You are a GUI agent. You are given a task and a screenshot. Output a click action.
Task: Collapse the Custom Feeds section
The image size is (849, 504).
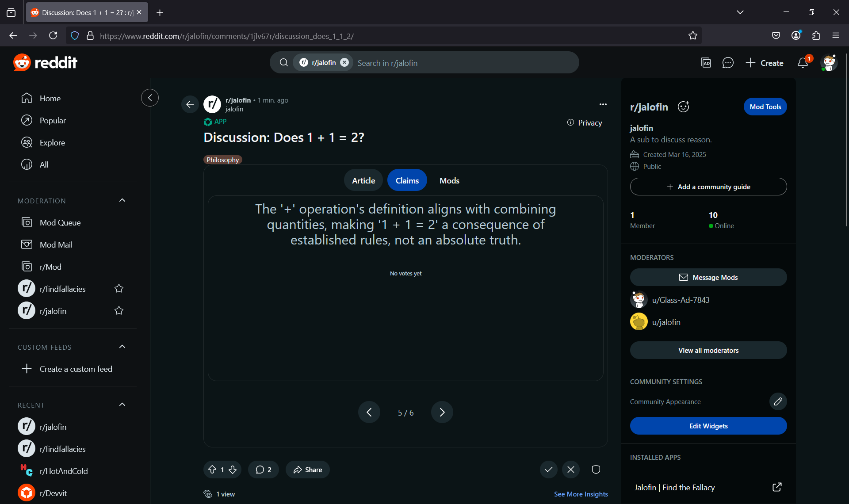(x=122, y=347)
